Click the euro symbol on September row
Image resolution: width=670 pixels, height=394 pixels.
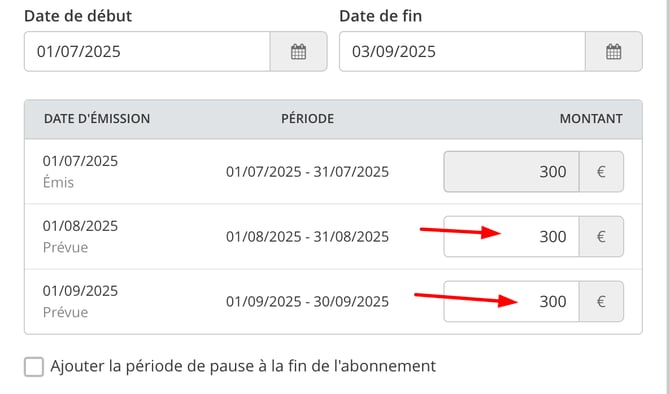point(601,302)
